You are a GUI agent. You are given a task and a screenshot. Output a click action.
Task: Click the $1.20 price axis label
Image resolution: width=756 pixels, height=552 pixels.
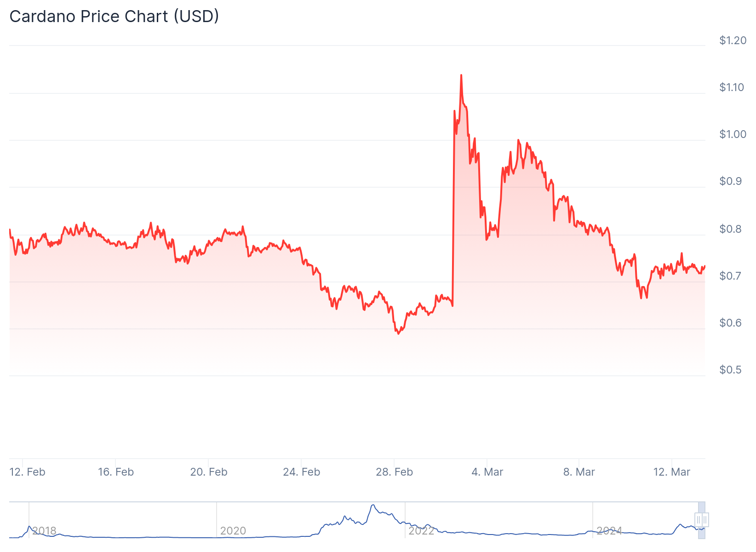[x=733, y=40]
